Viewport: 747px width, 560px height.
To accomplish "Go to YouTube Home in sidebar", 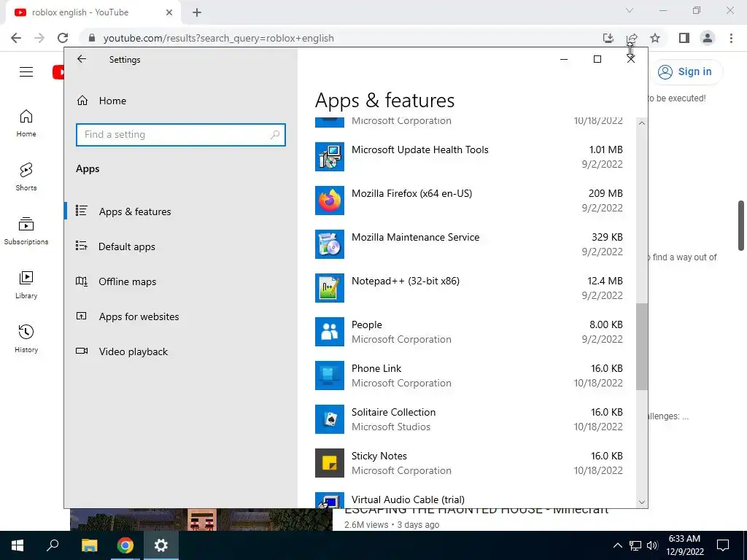I will click(x=26, y=123).
